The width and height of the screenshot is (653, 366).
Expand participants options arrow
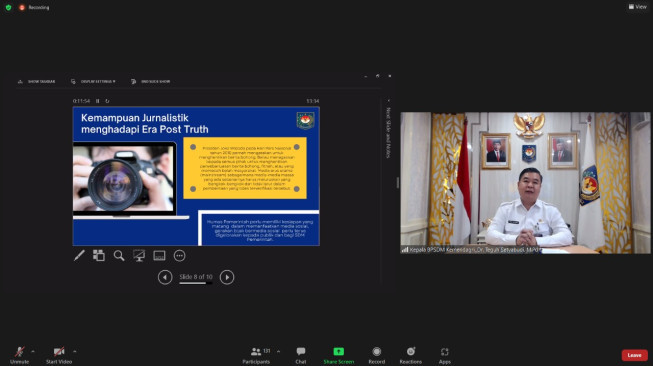[278, 351]
